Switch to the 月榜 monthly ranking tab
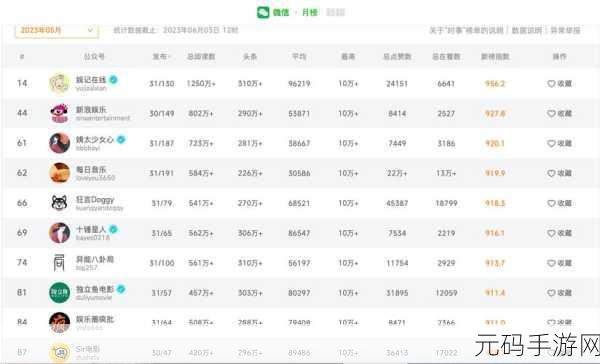This screenshot has height=364, width=600. coord(310,12)
